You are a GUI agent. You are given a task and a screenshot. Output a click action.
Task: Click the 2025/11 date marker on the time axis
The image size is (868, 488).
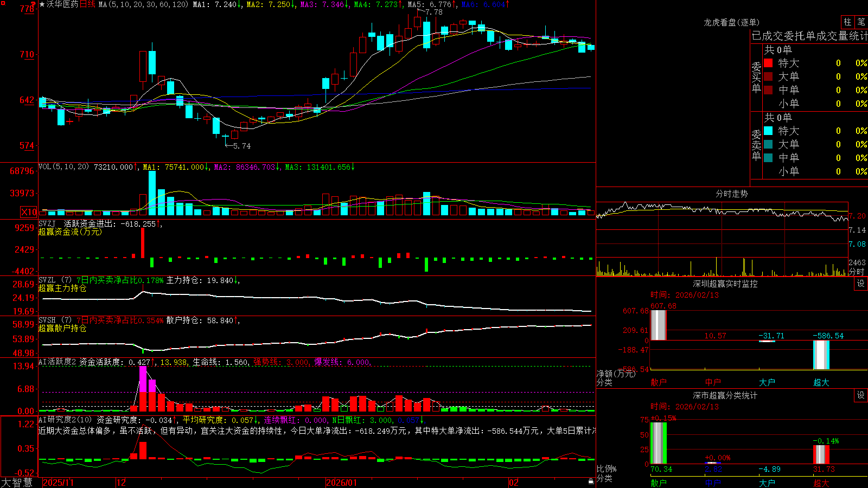tap(58, 483)
